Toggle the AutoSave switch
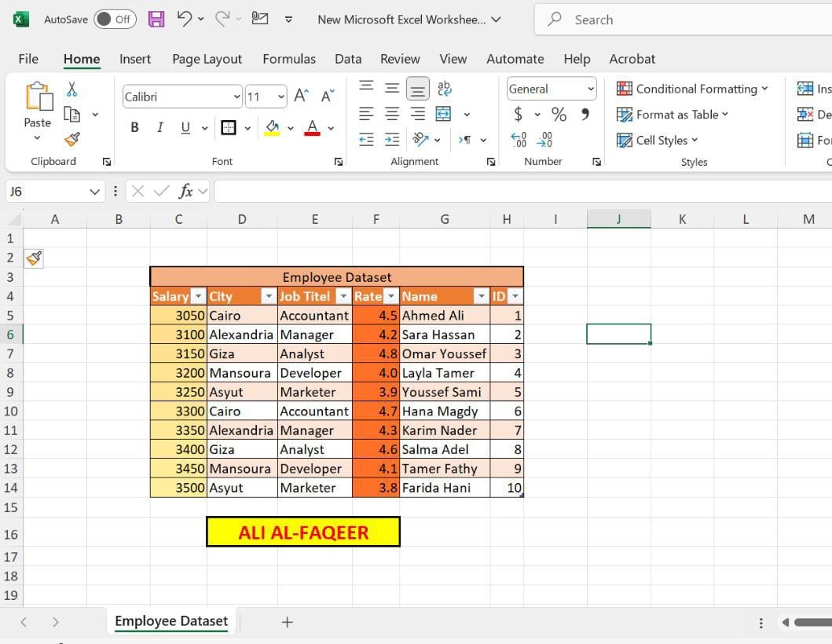The width and height of the screenshot is (832, 644). [115, 20]
